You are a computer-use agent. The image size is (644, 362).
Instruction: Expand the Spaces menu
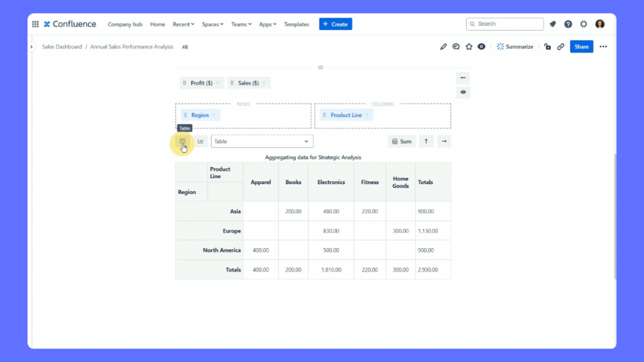(x=212, y=25)
